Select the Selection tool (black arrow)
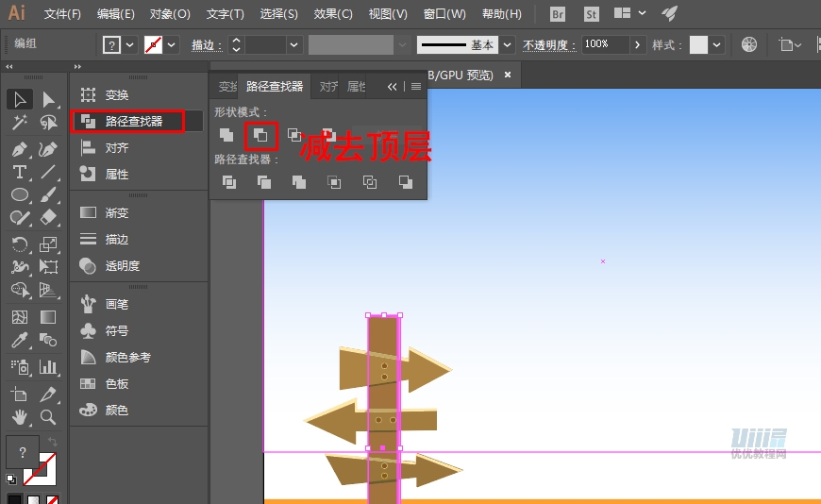This screenshot has height=504, width=821. (20, 99)
